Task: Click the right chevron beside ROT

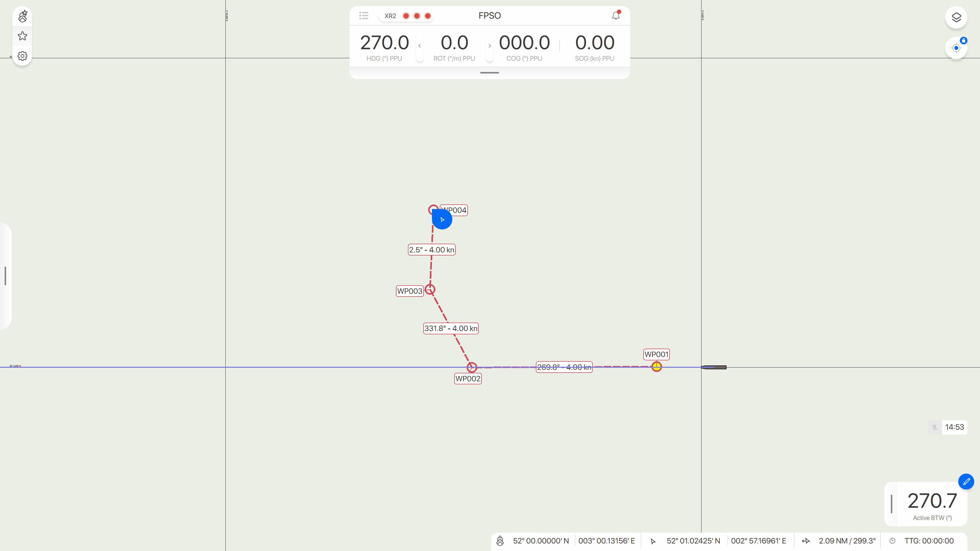Action: 490,46
